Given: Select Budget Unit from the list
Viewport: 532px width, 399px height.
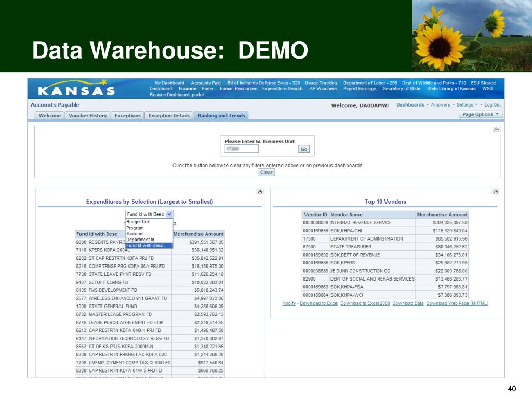Looking at the screenshot, I should pos(138,222).
